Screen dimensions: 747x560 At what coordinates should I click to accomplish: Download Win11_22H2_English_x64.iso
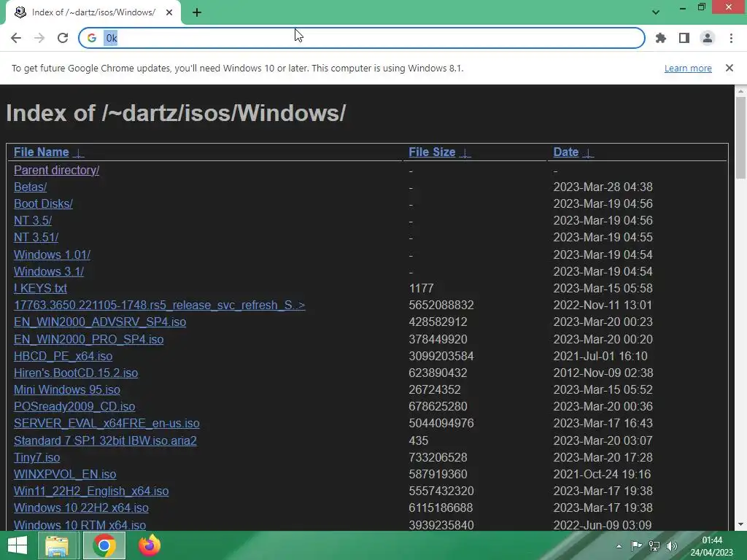tap(91, 491)
